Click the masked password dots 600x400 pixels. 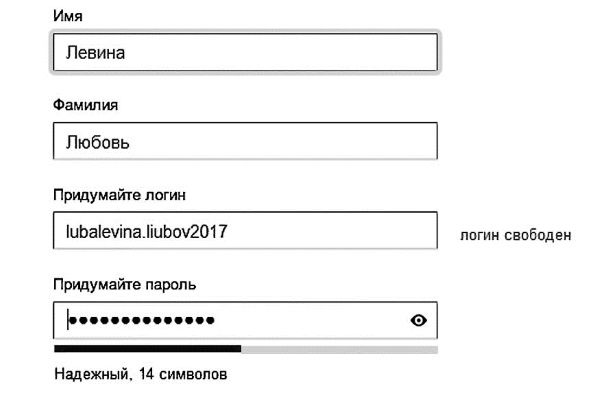coord(142,320)
